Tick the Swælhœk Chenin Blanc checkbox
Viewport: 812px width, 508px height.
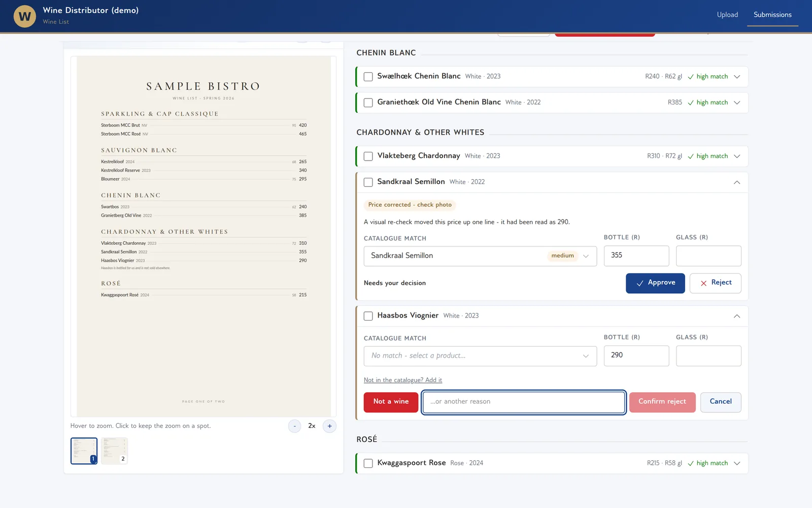(368, 77)
